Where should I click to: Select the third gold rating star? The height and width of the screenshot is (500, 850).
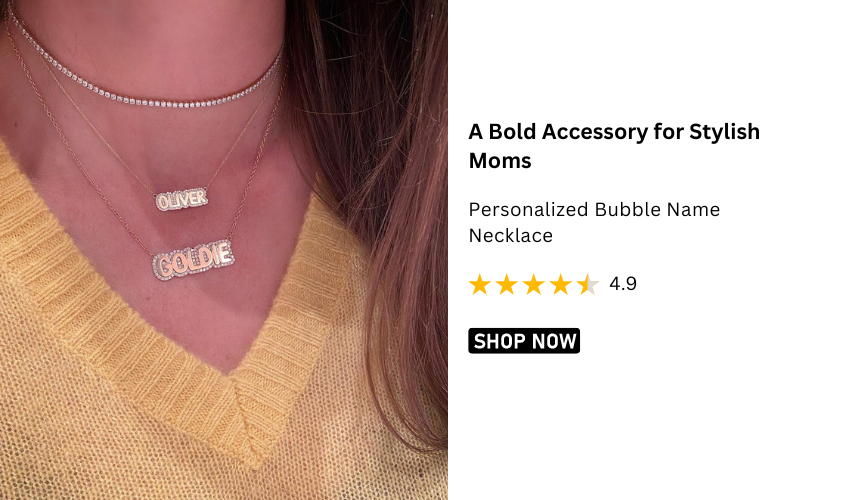pyautogui.click(x=533, y=284)
